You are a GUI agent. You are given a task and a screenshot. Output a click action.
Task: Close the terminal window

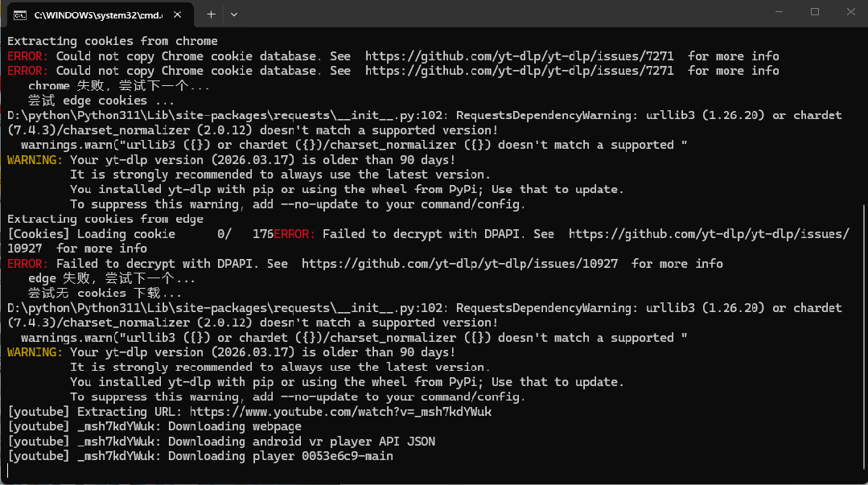click(x=851, y=11)
